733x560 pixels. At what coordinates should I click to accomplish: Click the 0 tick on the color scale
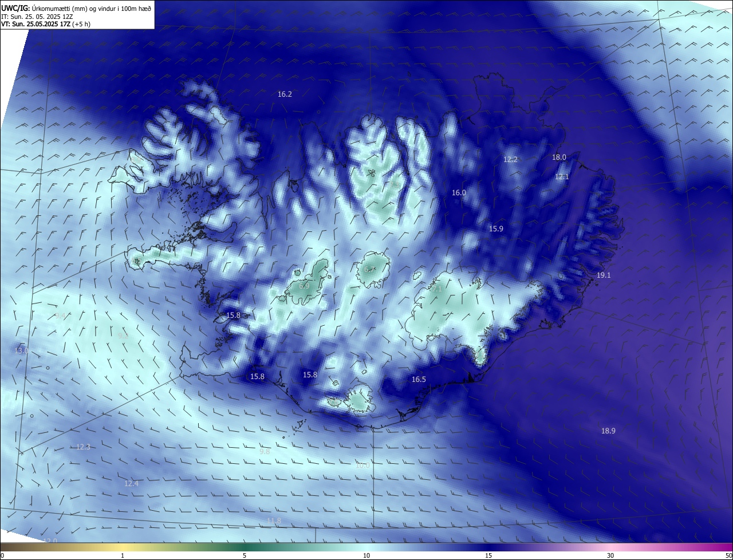tap(2, 556)
